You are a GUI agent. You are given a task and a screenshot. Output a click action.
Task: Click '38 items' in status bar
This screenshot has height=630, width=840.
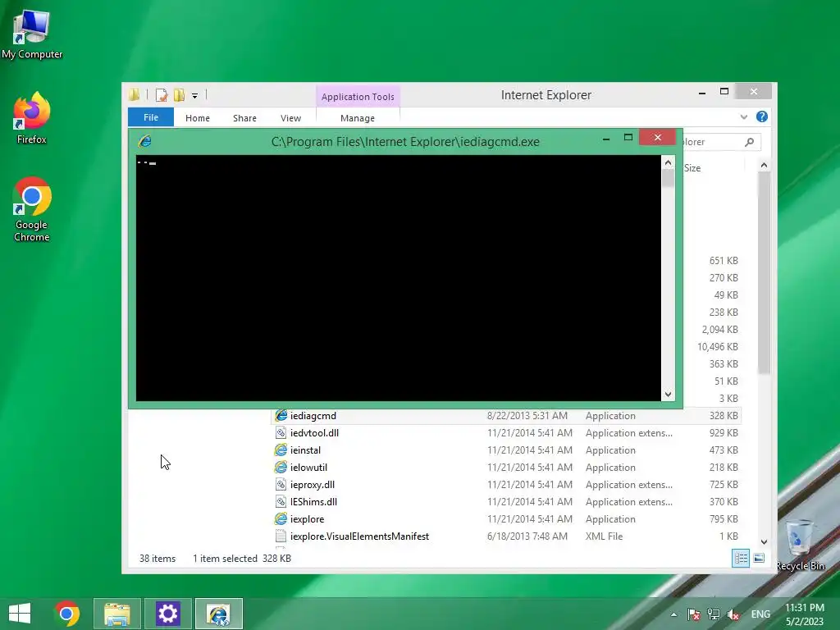click(x=157, y=558)
